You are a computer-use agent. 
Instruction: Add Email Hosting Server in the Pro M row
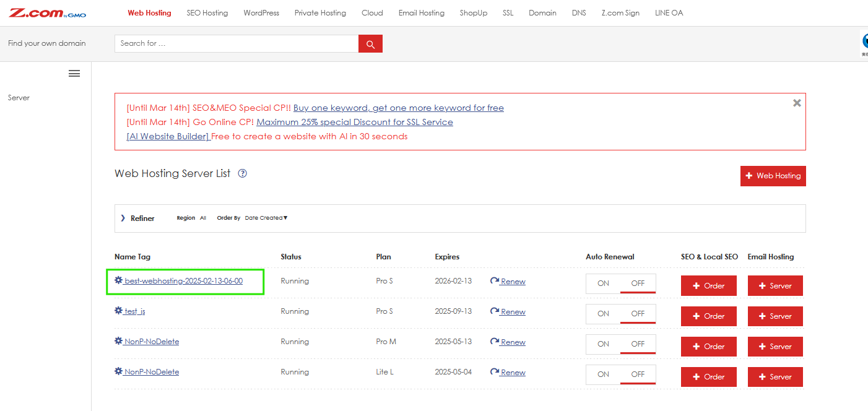[775, 347]
